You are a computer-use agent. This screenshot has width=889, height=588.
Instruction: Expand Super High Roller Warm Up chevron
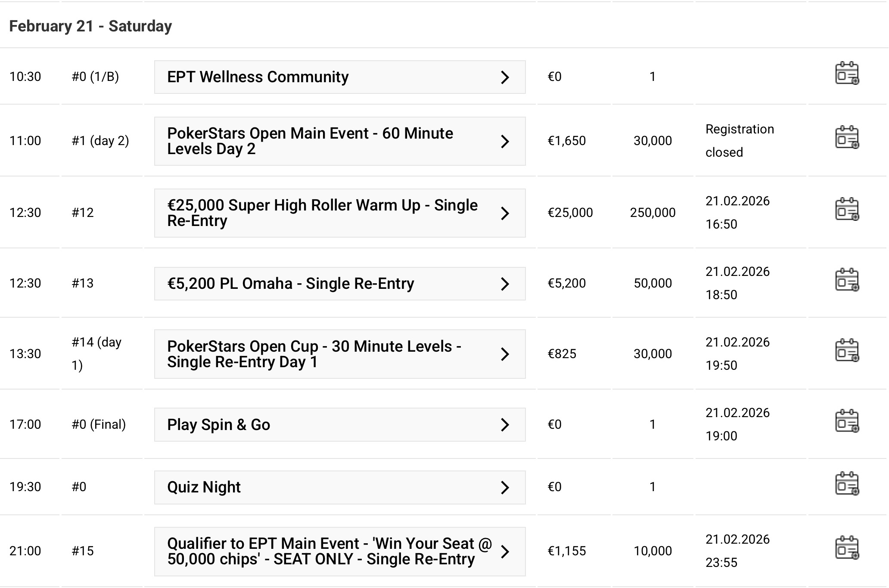tap(505, 214)
